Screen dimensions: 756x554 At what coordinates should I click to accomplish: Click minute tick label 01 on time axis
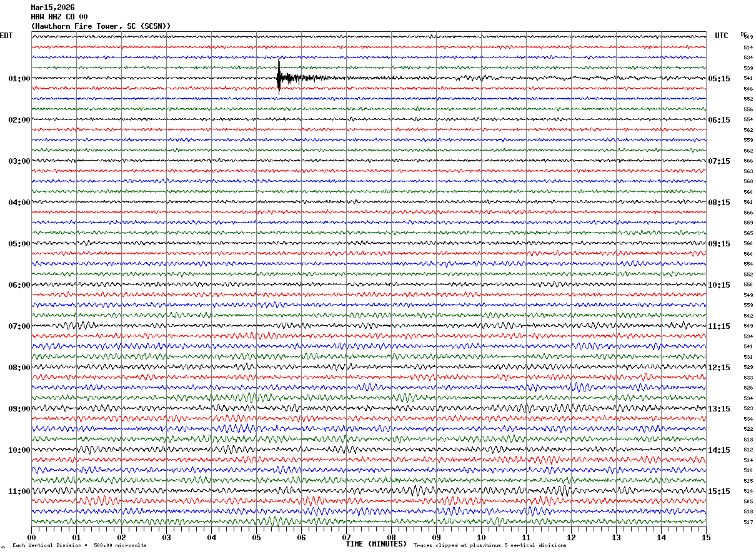[x=76, y=537]
